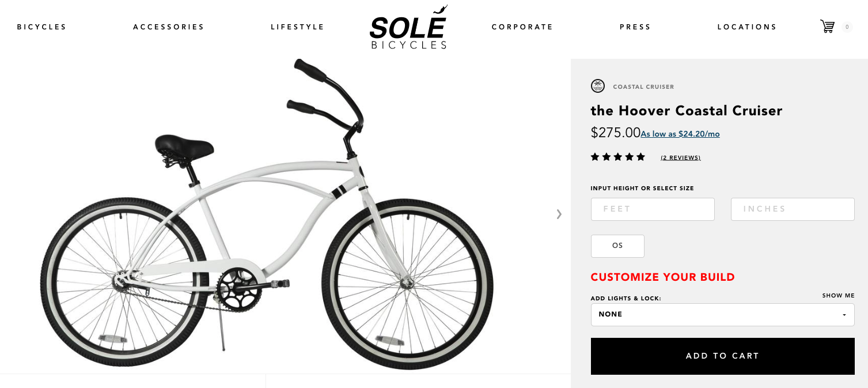Screen dimensions: 868x388
Task: Click the fifth rating star
Action: pyautogui.click(x=641, y=156)
